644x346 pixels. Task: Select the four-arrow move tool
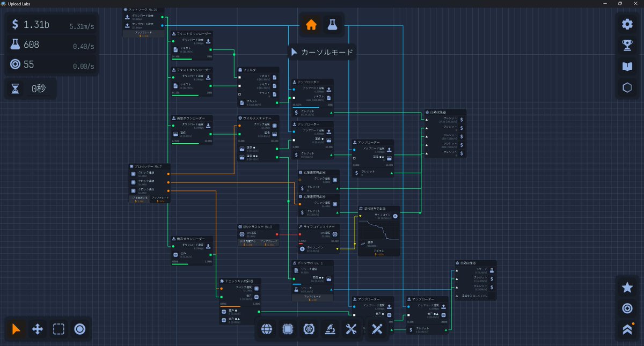coord(38,329)
